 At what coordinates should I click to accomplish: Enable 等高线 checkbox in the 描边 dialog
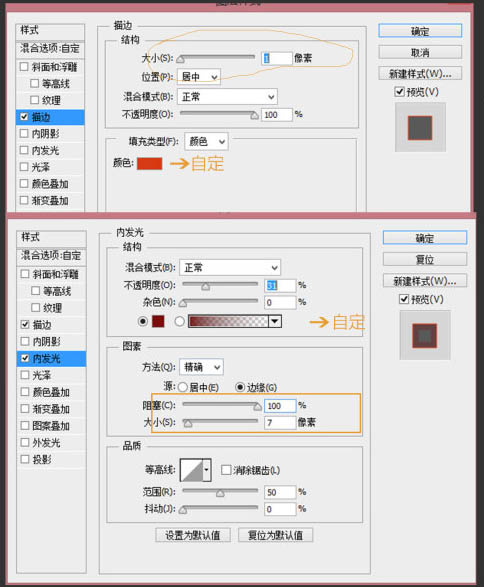pyautogui.click(x=34, y=83)
